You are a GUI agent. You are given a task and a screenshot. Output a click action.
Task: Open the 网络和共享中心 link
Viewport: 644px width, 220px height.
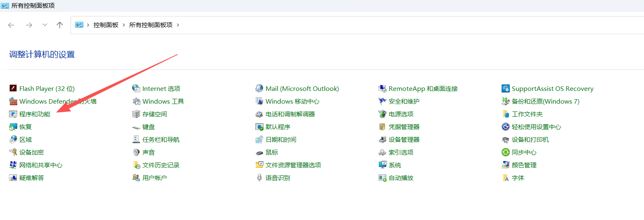click(x=41, y=165)
